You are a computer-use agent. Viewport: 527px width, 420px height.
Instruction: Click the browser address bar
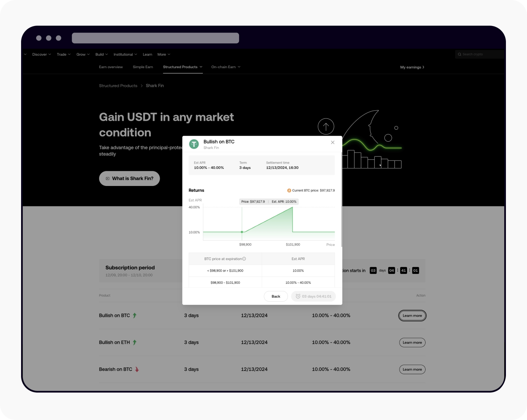coord(155,38)
